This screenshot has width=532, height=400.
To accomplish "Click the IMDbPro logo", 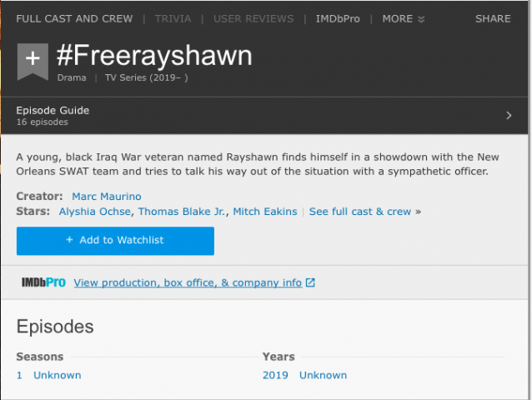I will tap(43, 282).
